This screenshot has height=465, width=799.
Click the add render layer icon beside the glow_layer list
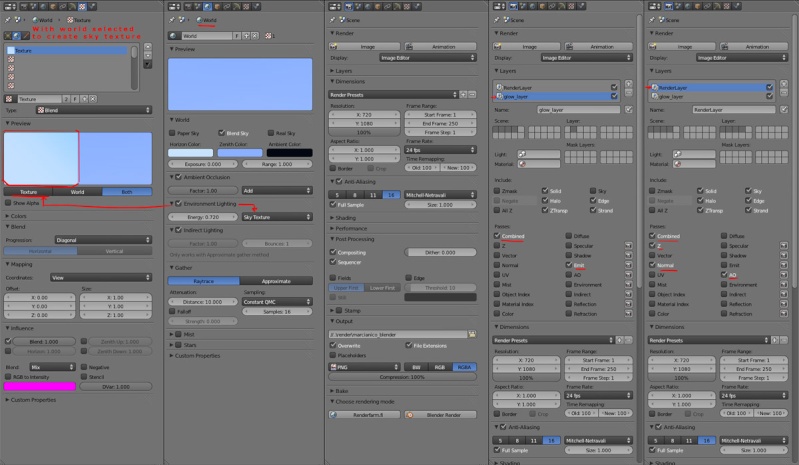628,84
